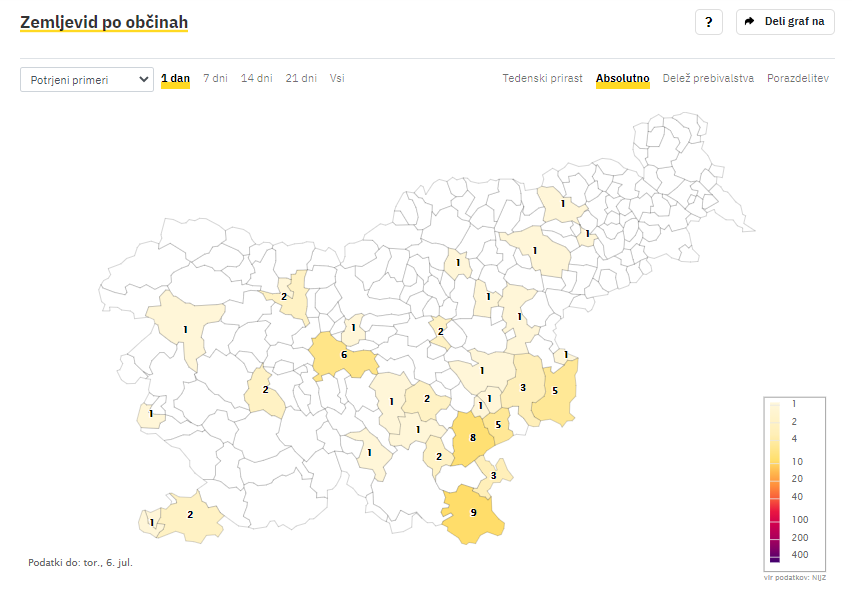
Task: Click the question mark help button
Action: click(x=708, y=22)
